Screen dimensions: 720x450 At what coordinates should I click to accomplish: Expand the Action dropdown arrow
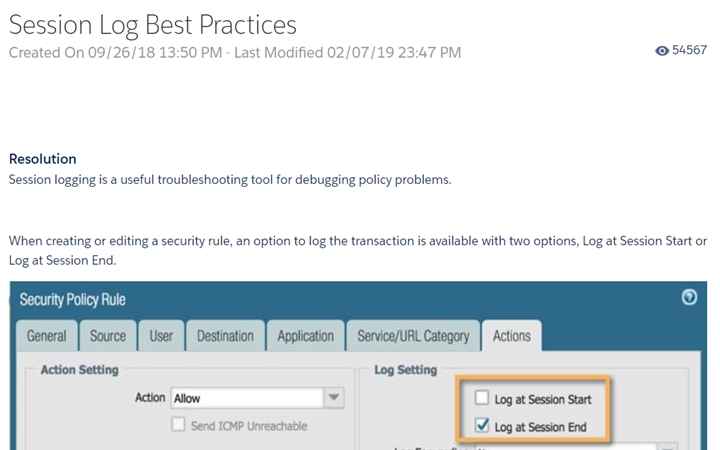coord(334,397)
